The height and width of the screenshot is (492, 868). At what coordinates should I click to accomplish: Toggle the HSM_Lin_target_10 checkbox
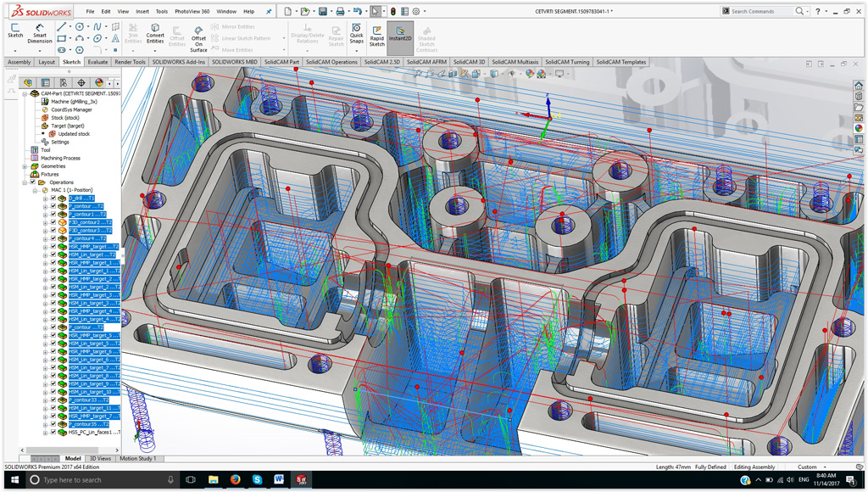[53, 392]
